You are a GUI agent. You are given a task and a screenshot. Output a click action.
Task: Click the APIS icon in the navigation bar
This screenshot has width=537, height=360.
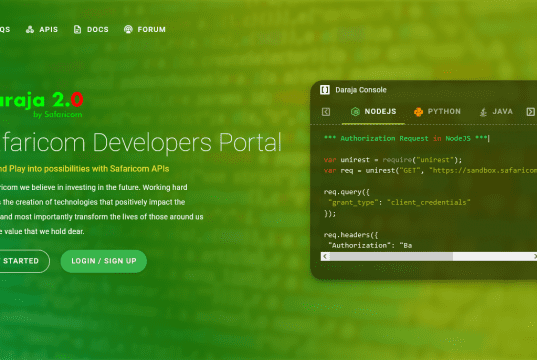(30, 29)
